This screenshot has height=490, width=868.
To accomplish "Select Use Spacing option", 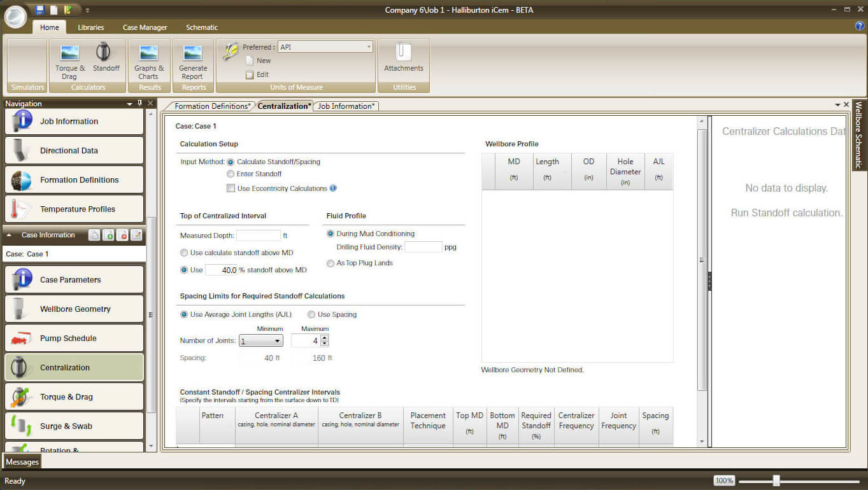I will [311, 314].
